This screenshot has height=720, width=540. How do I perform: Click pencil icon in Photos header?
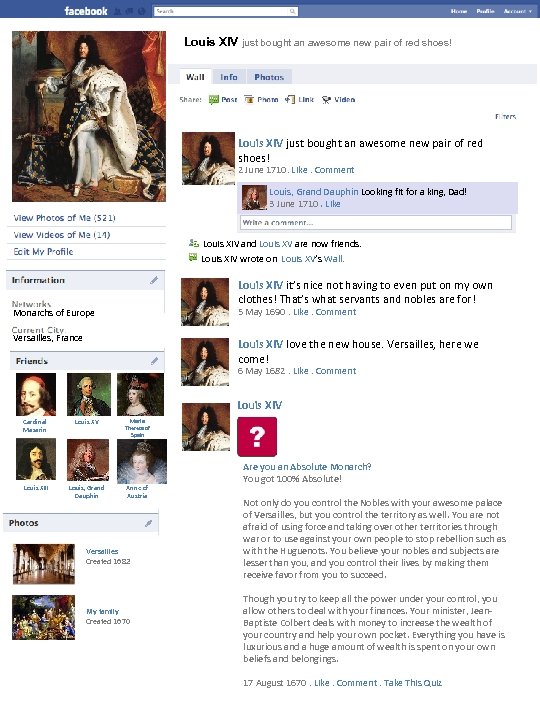click(148, 523)
